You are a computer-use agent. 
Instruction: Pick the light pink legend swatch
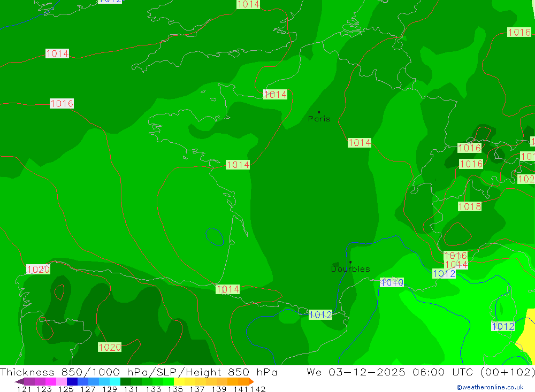tap(61, 381)
